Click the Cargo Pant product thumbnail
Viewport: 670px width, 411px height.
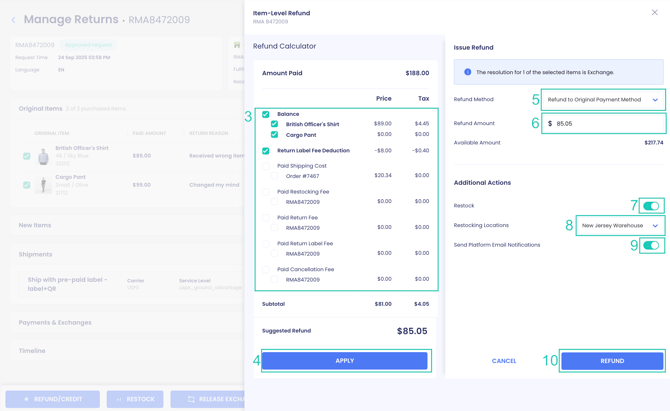click(43, 185)
